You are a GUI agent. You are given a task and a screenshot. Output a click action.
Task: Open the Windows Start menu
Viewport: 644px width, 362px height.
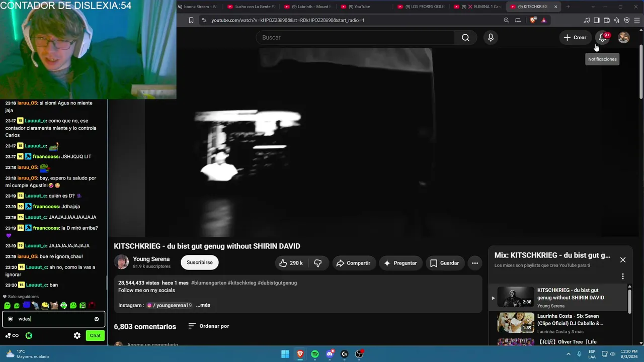[x=285, y=354]
